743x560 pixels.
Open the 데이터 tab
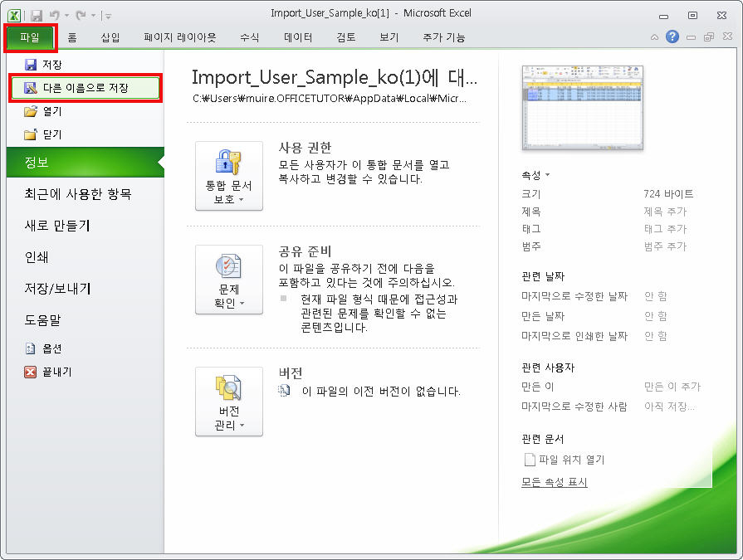click(299, 37)
